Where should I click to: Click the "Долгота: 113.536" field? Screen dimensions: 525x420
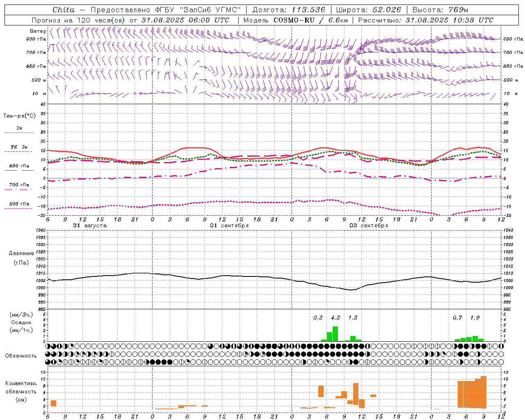pos(289,10)
